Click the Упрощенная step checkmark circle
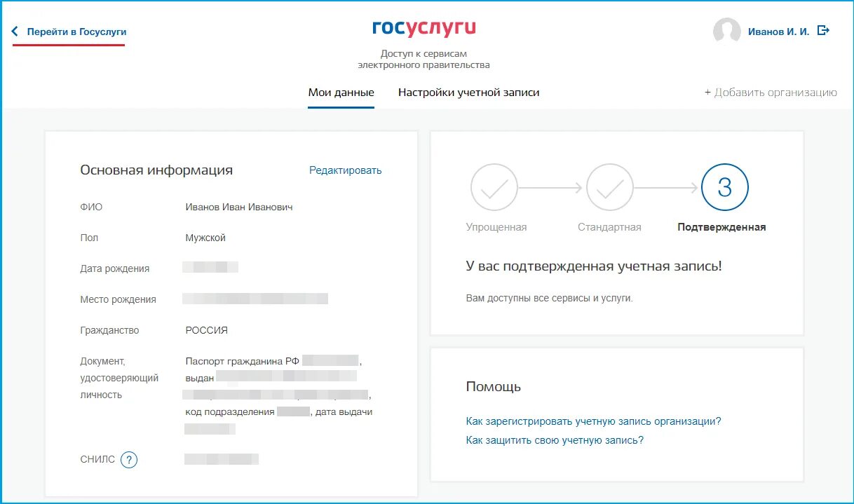Image resolution: width=854 pixels, height=504 pixels. [494, 187]
